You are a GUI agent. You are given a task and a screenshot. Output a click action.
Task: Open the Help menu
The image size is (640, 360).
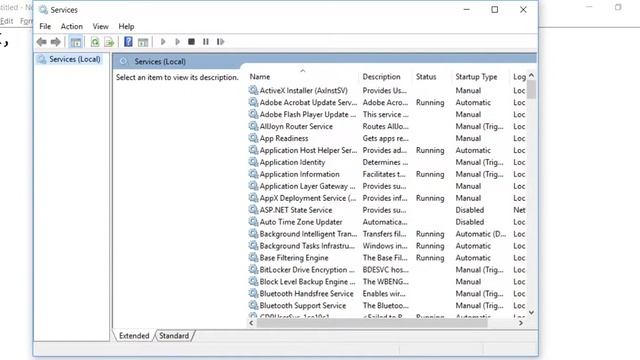pyautogui.click(x=126, y=27)
